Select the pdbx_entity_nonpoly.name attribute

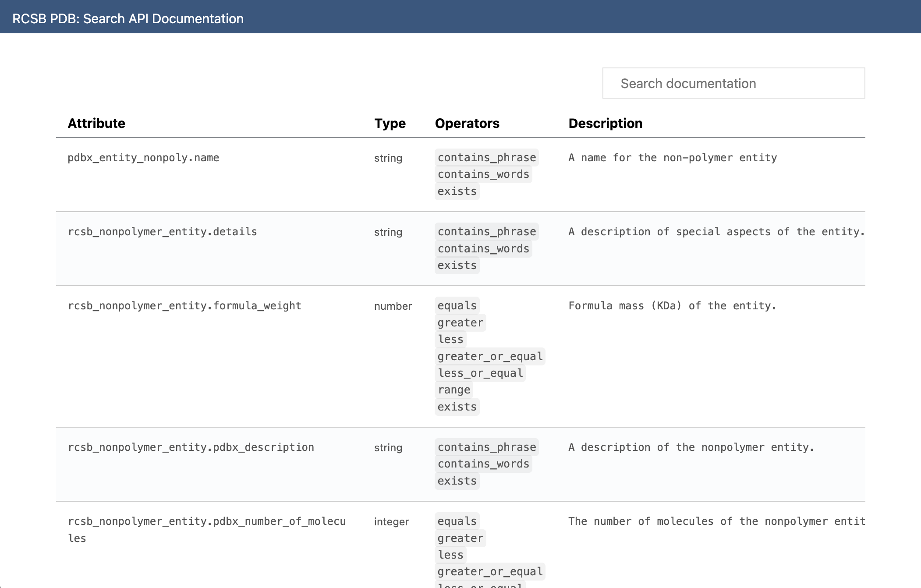pos(143,158)
